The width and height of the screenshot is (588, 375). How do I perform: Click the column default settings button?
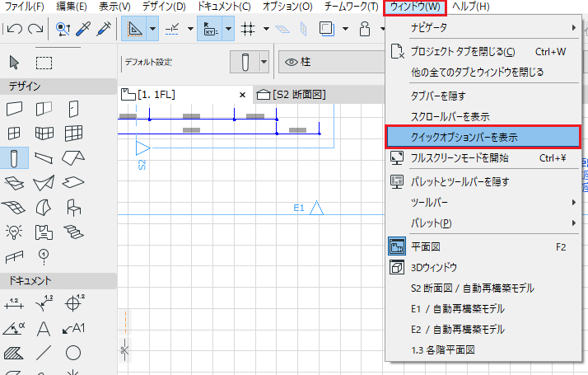[245, 62]
